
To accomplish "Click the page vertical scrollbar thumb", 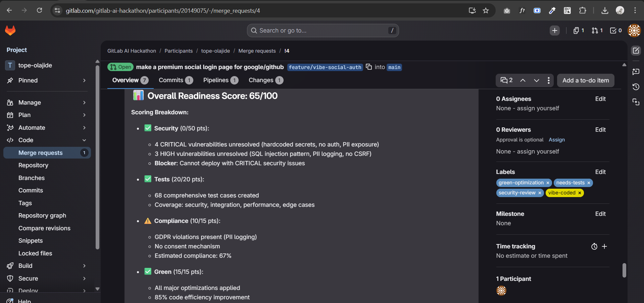I will point(624,270).
